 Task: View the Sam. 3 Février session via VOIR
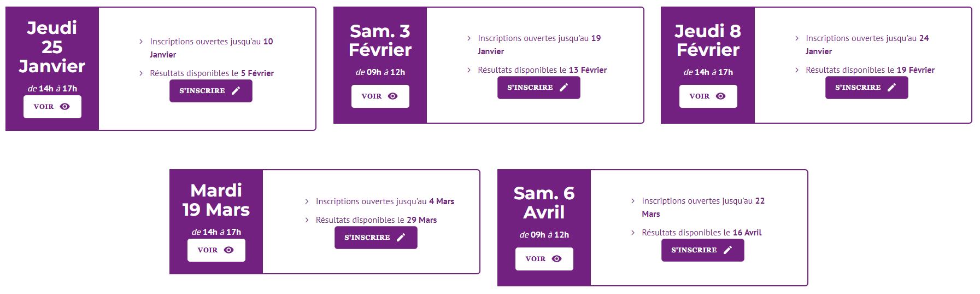[380, 96]
